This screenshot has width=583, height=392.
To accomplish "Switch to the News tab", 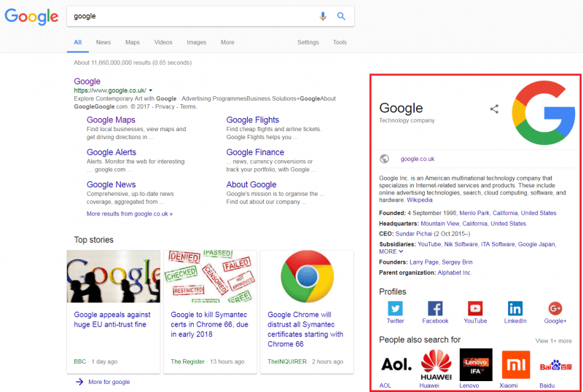I will pyautogui.click(x=103, y=42).
